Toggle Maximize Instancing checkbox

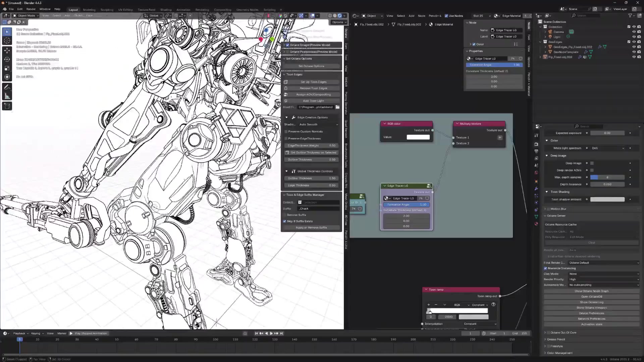[545, 268]
